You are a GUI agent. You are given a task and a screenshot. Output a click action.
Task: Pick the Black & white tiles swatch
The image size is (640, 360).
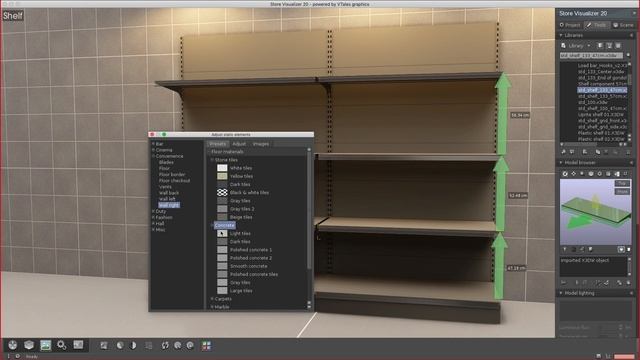(x=222, y=192)
